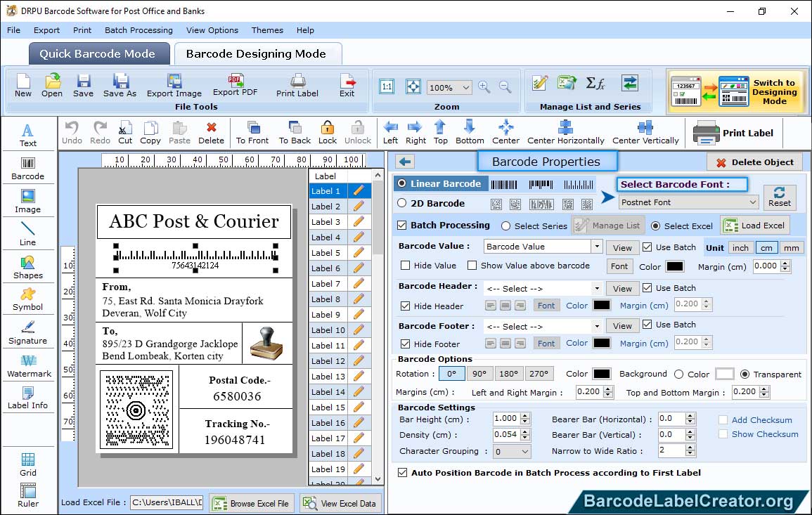Screen dimensions: 812x515
Task: Select the Center Horizontally alignment icon
Action: 565,132
